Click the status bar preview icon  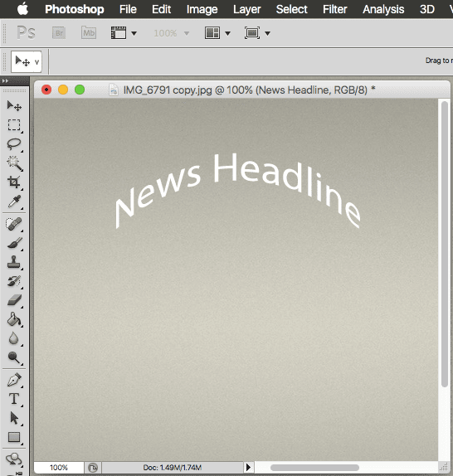click(x=93, y=468)
